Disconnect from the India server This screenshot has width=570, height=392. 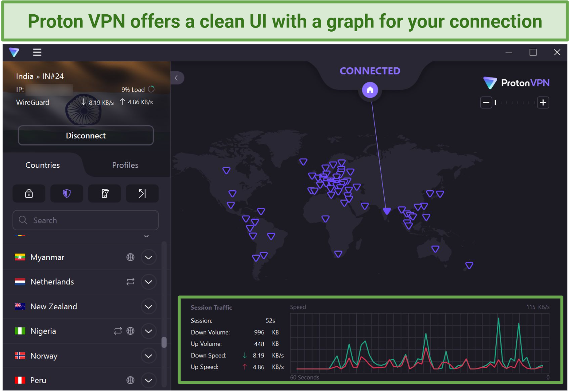tap(86, 136)
